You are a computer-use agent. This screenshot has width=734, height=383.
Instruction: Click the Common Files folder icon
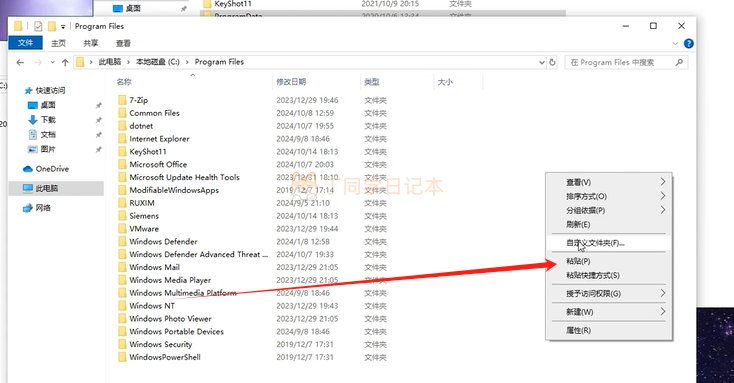tap(122, 113)
